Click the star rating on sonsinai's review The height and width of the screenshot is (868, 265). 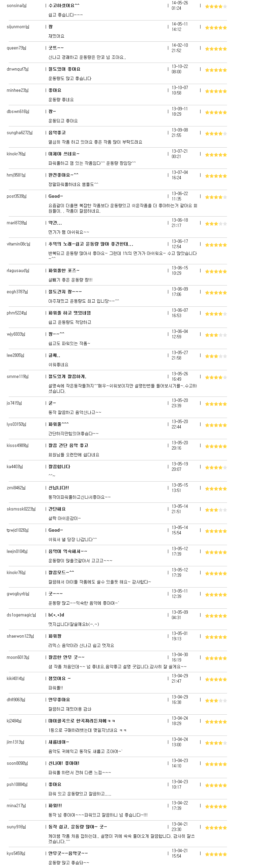pyautogui.click(x=216, y=6)
